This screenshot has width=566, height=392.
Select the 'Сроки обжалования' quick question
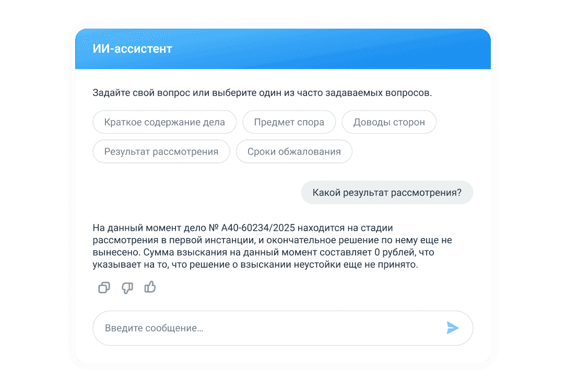click(294, 151)
